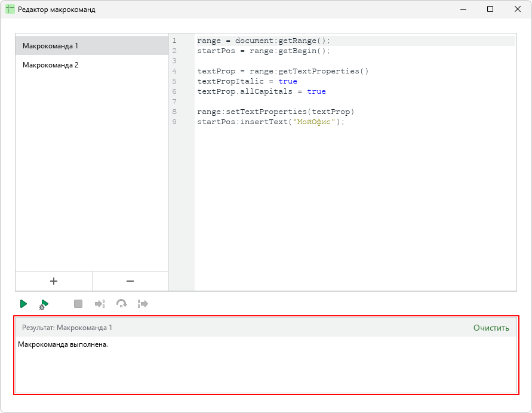
Task: Click the line textPropItalic = true
Action: pos(247,81)
